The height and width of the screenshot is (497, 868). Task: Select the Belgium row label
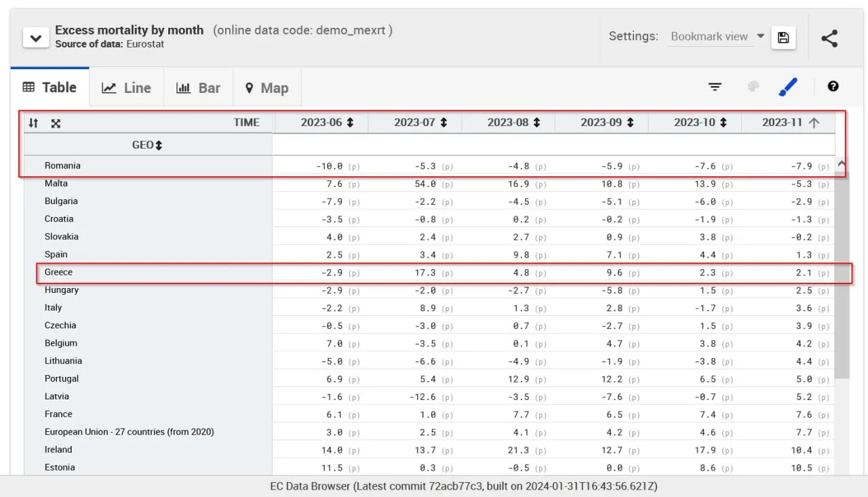pyautogui.click(x=61, y=343)
